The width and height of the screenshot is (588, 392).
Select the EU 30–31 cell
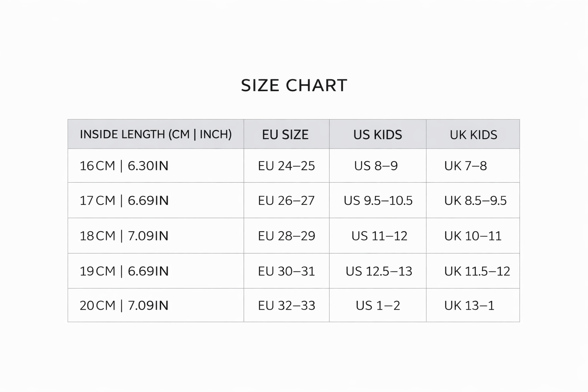[286, 271]
